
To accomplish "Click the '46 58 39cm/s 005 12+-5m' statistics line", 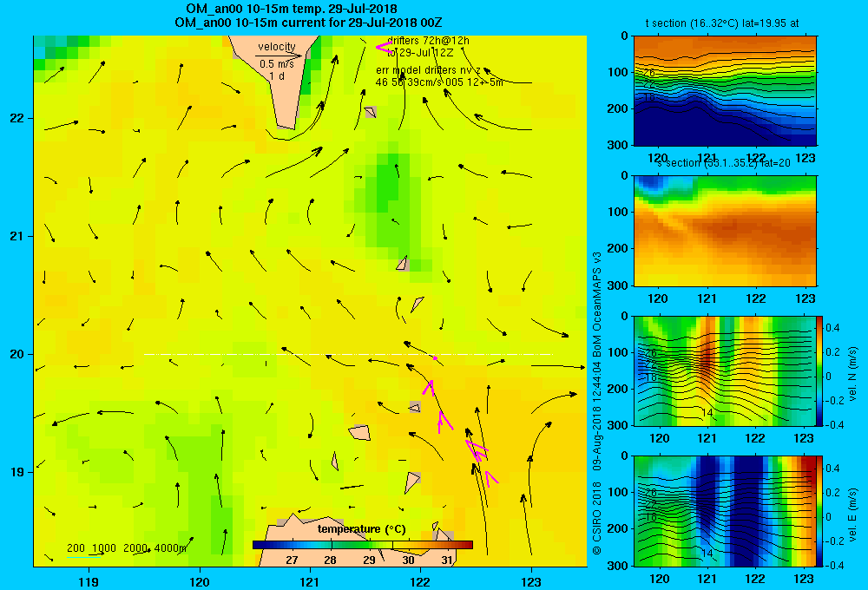I will point(439,82).
